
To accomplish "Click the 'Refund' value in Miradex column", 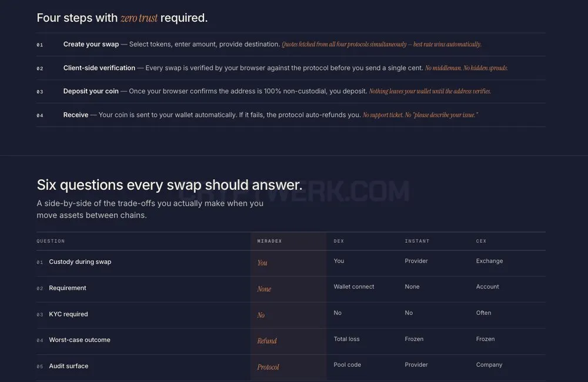I will point(266,341).
